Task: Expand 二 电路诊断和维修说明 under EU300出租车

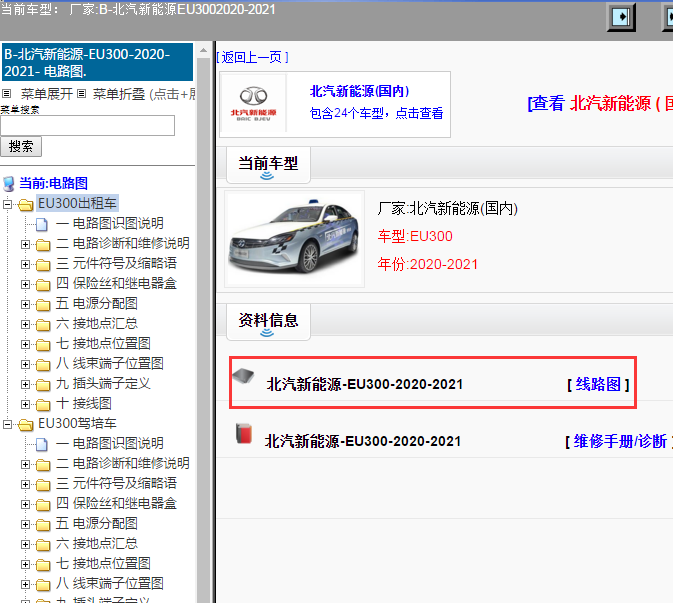Action: (x=25, y=244)
